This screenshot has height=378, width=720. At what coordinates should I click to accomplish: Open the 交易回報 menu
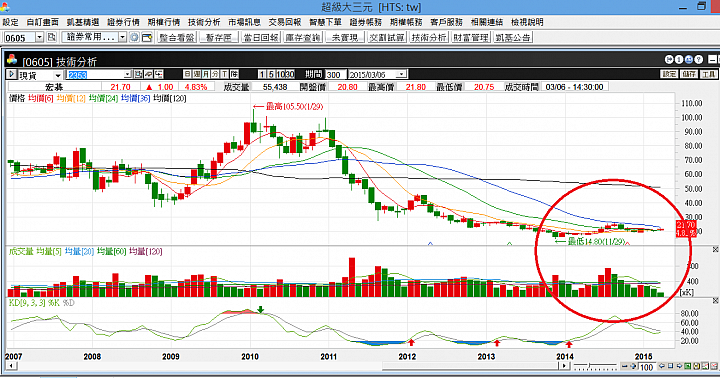click(x=285, y=22)
